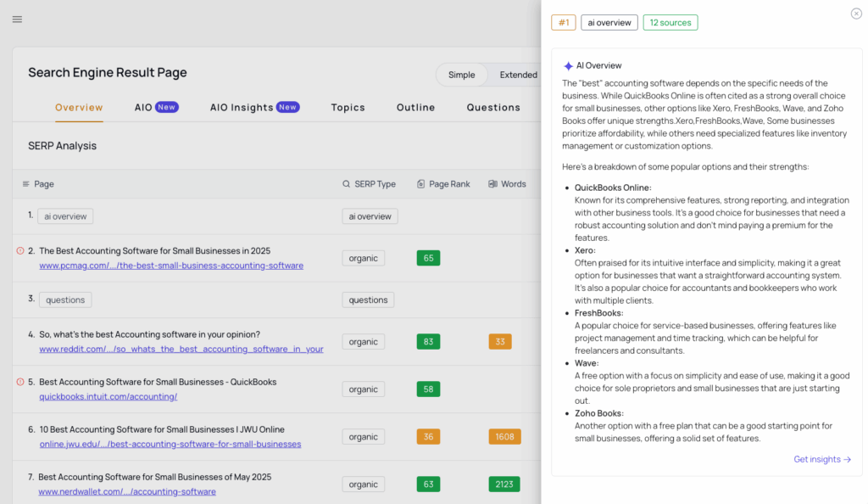
Task: Click organic badge in the JWU Online row
Action: pos(363,437)
